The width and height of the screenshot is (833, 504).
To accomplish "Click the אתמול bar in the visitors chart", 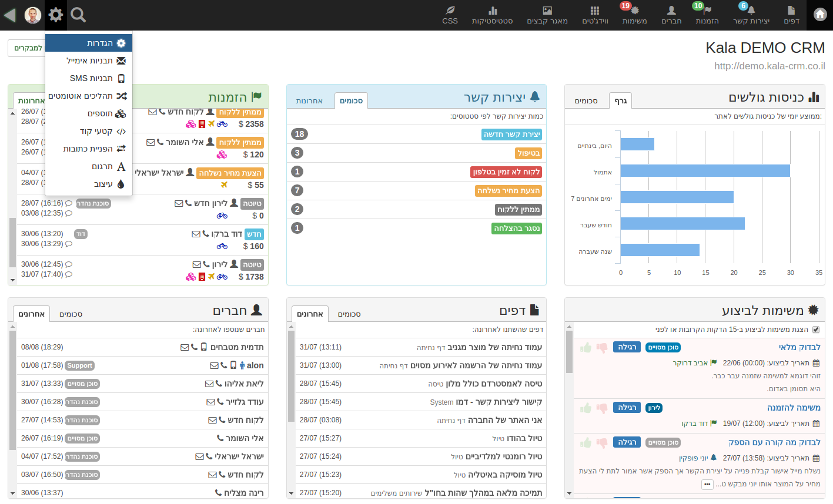I will (x=705, y=171).
